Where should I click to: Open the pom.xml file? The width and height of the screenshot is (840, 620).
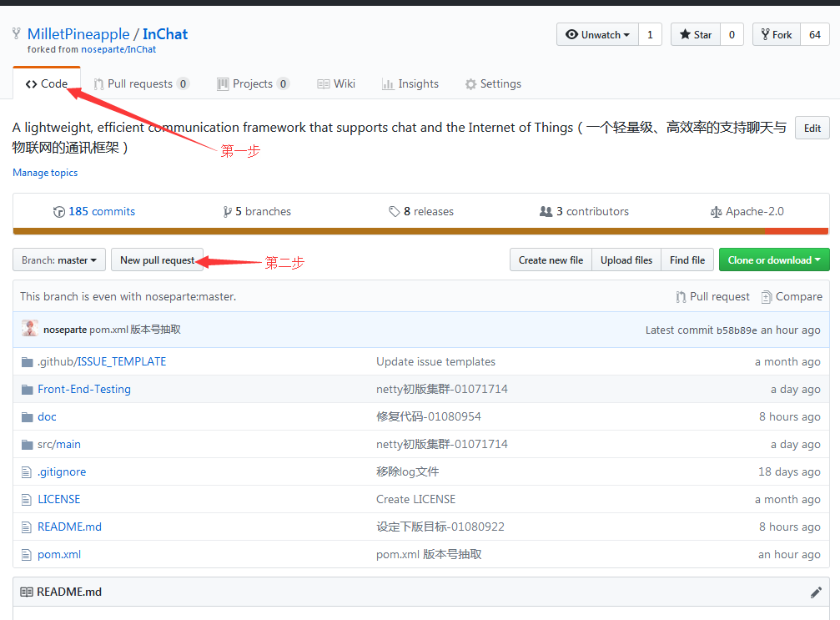click(59, 555)
